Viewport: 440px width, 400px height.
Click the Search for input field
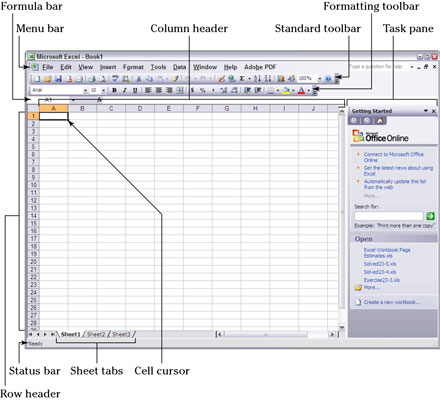click(389, 216)
